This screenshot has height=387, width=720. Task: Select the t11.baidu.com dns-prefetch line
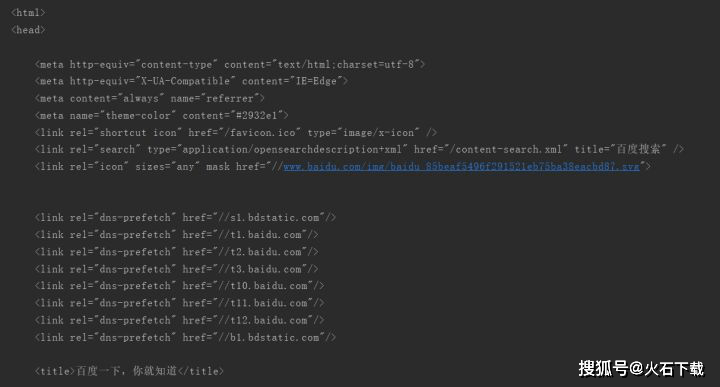[179, 303]
